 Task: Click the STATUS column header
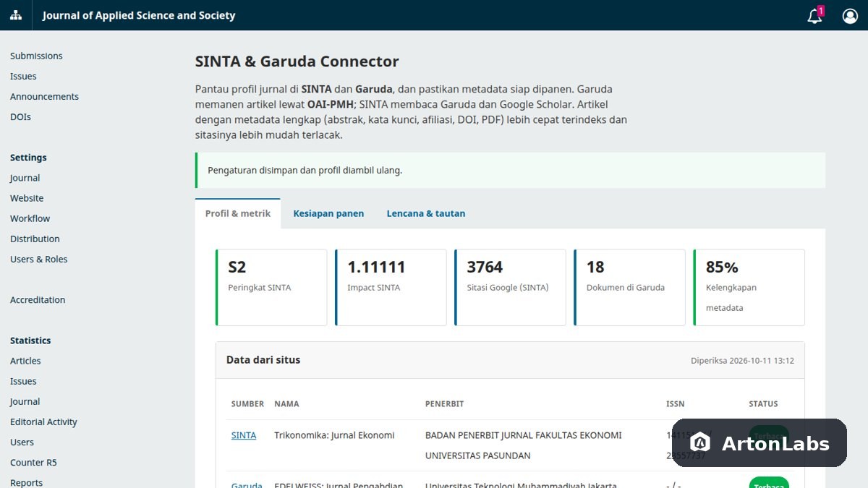[763, 403]
